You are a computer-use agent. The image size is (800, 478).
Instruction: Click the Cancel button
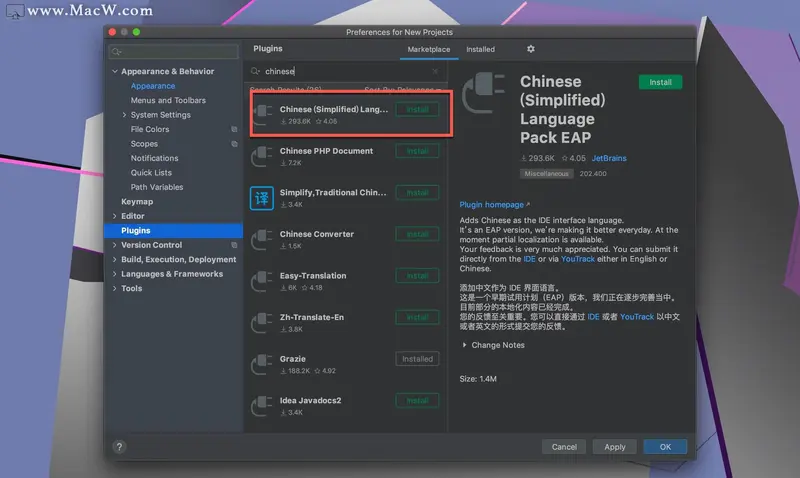click(564, 447)
